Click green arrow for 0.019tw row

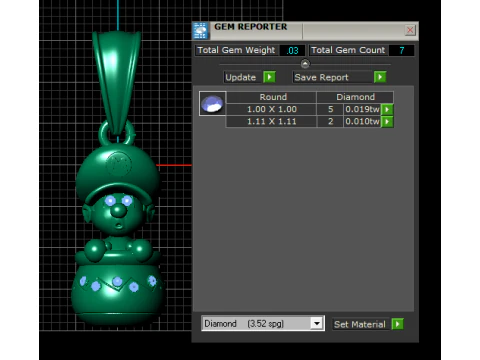point(387,109)
